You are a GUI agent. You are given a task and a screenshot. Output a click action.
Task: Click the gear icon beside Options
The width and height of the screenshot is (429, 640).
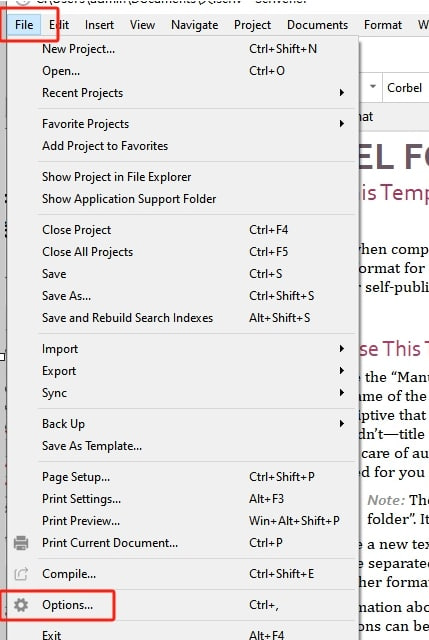coord(21,605)
